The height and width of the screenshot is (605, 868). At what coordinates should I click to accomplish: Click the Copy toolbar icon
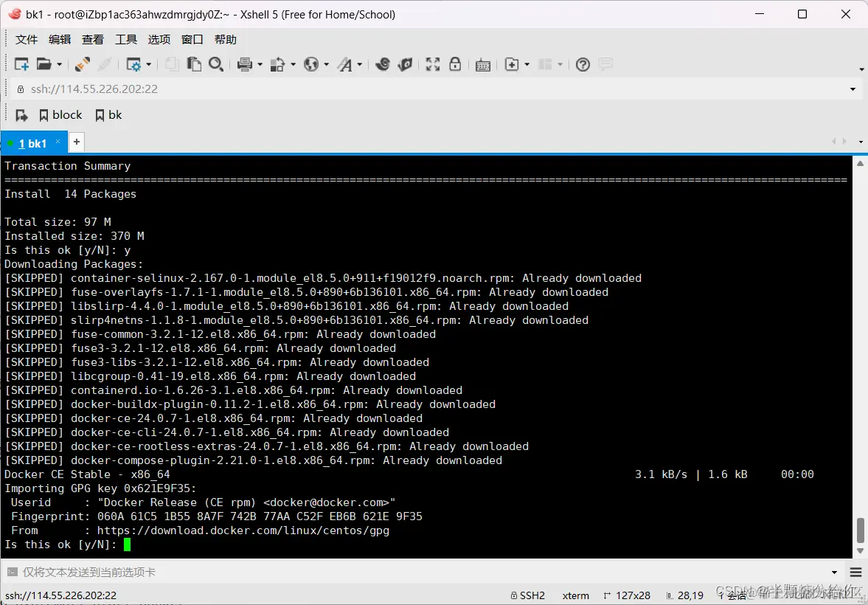pos(172,64)
